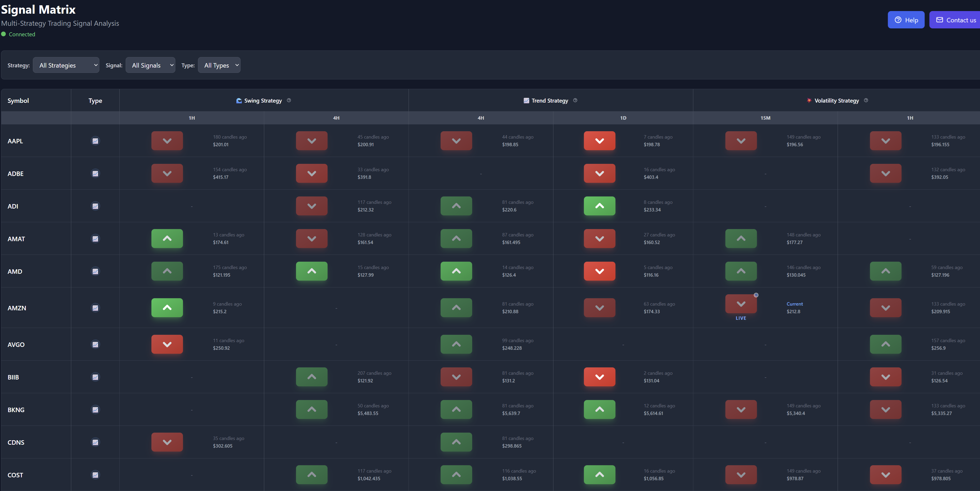Image resolution: width=980 pixels, height=491 pixels.
Task: Click the $256.9 AVGO price
Action: click(x=938, y=348)
